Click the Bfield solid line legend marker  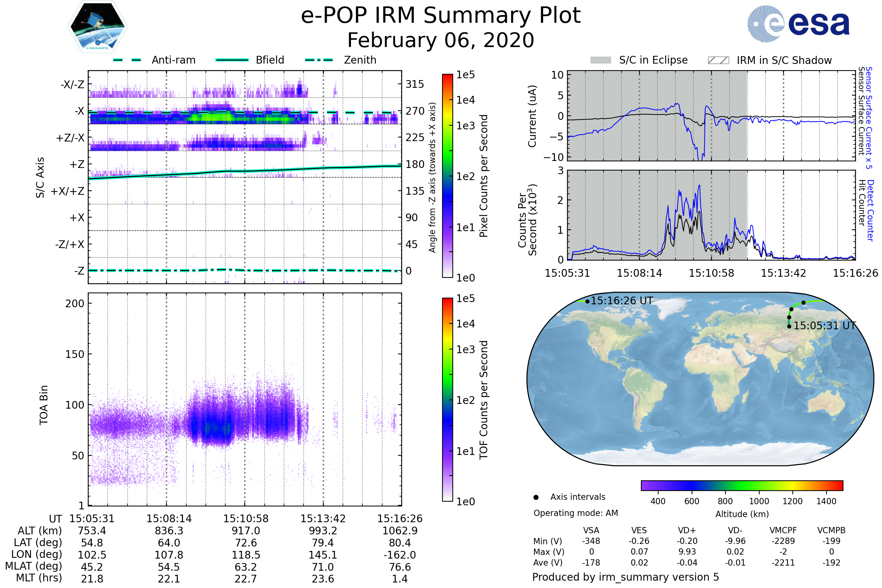coord(232,60)
